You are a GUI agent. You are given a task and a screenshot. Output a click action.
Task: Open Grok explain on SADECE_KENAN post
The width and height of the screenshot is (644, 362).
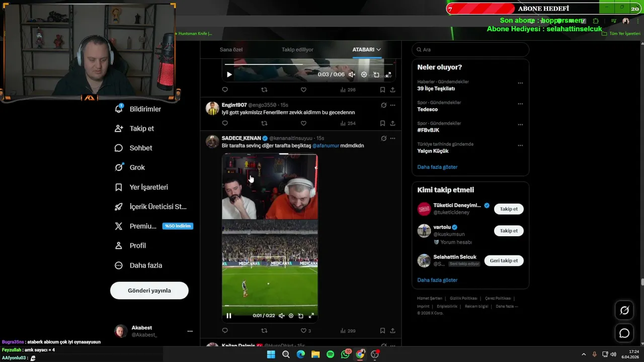[x=383, y=138]
